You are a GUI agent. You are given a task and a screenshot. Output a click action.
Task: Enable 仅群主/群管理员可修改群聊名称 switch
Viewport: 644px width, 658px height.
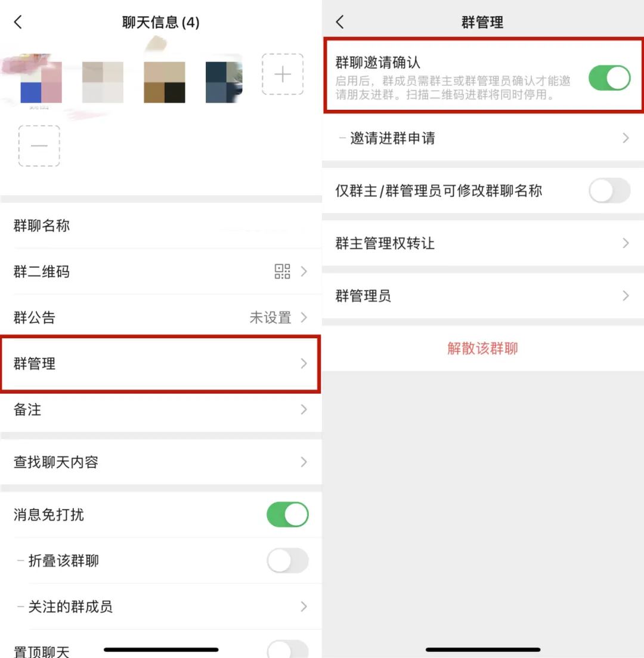(x=609, y=191)
